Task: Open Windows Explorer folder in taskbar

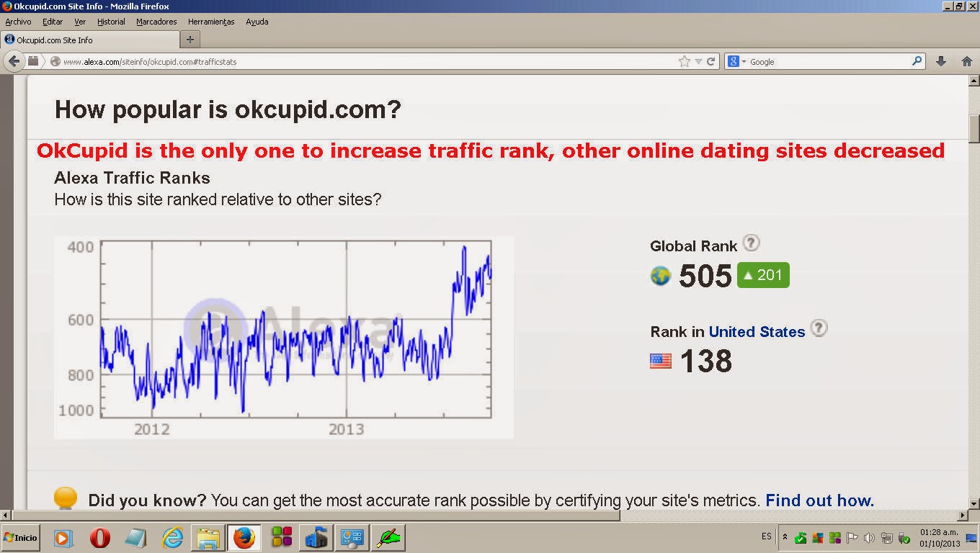Action: tap(208, 538)
